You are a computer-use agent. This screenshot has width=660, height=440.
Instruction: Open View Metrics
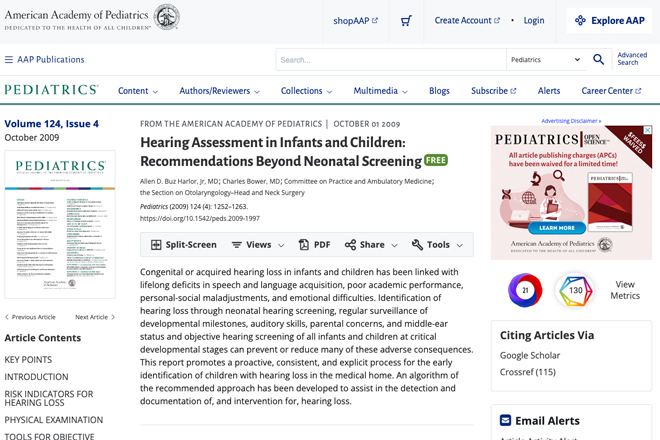625,290
